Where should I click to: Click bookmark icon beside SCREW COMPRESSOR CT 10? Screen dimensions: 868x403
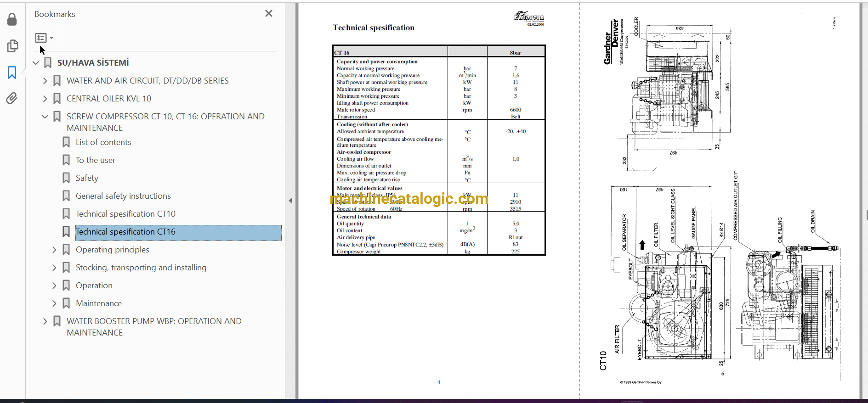click(57, 117)
